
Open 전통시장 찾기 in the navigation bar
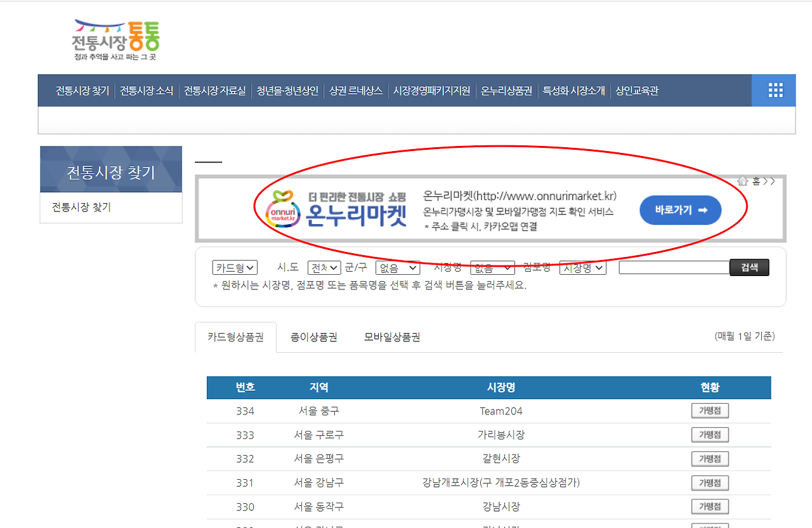pos(82,91)
